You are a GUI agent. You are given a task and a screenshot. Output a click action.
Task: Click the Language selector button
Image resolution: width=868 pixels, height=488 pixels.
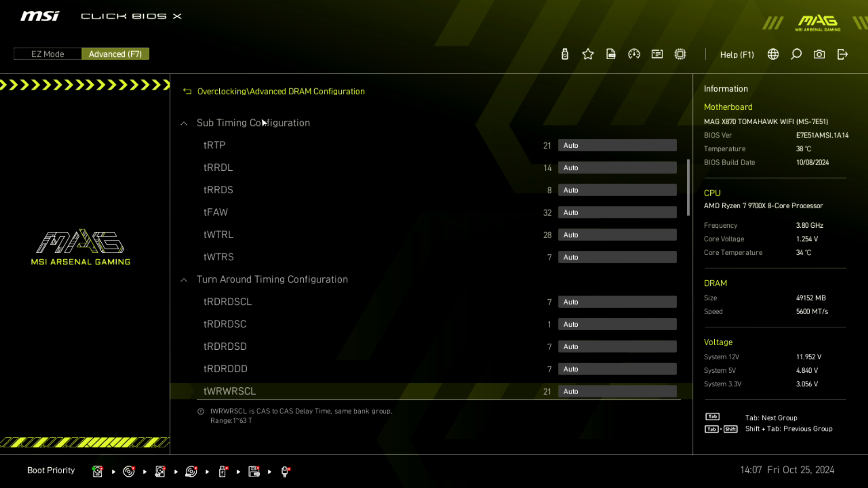pyautogui.click(x=773, y=54)
